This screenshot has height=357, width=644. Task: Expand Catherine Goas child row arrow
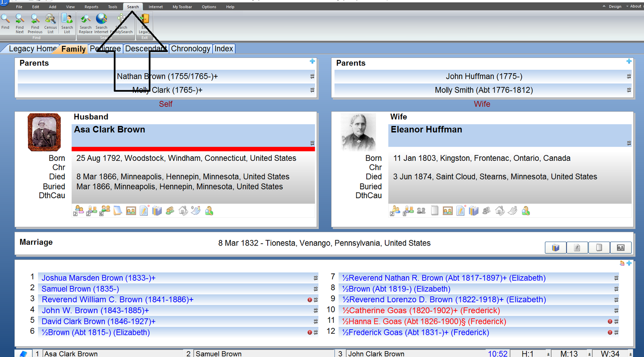616,310
